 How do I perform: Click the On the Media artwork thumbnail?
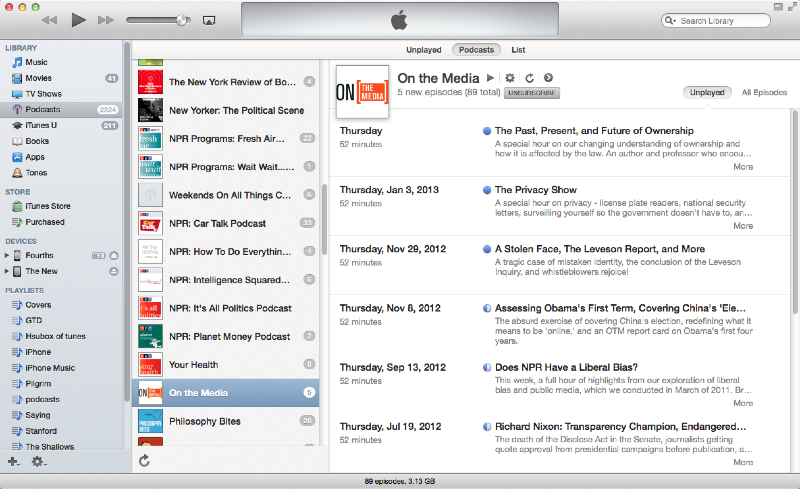pyautogui.click(x=362, y=92)
